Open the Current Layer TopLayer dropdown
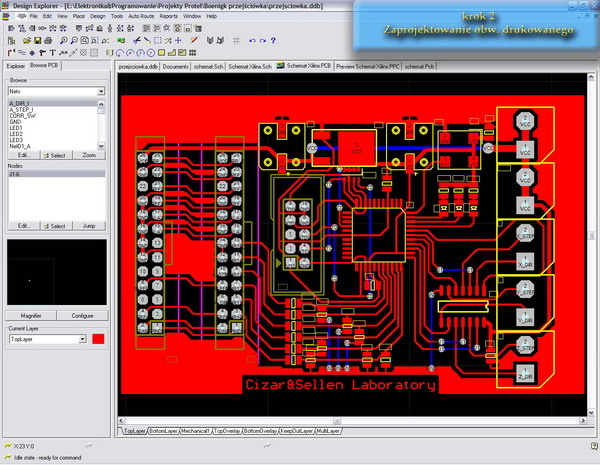This screenshot has height=465, width=600. (x=82, y=339)
